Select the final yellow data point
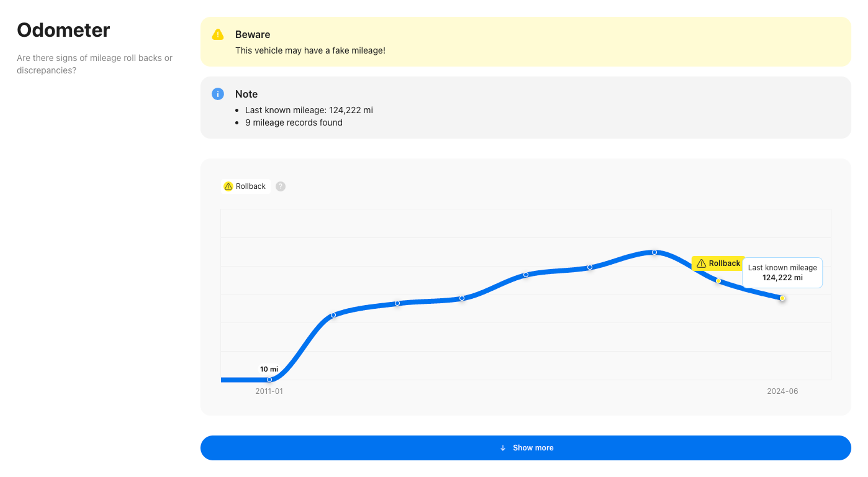The height and width of the screenshot is (477, 868). click(x=782, y=298)
